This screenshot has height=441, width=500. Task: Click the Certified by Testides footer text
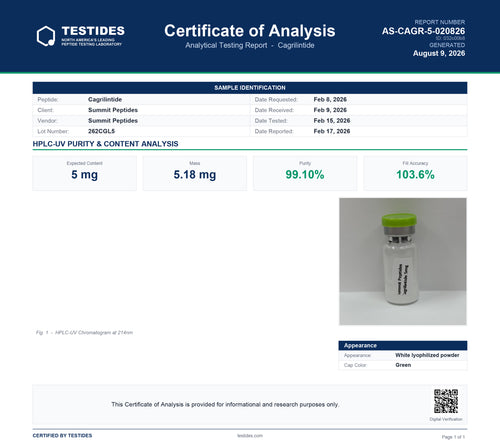[x=62, y=436]
